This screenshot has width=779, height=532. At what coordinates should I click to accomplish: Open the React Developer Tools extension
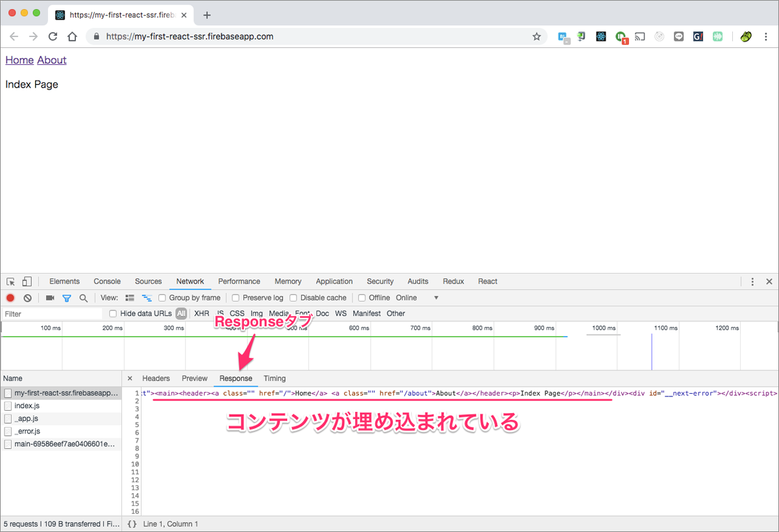(601, 37)
